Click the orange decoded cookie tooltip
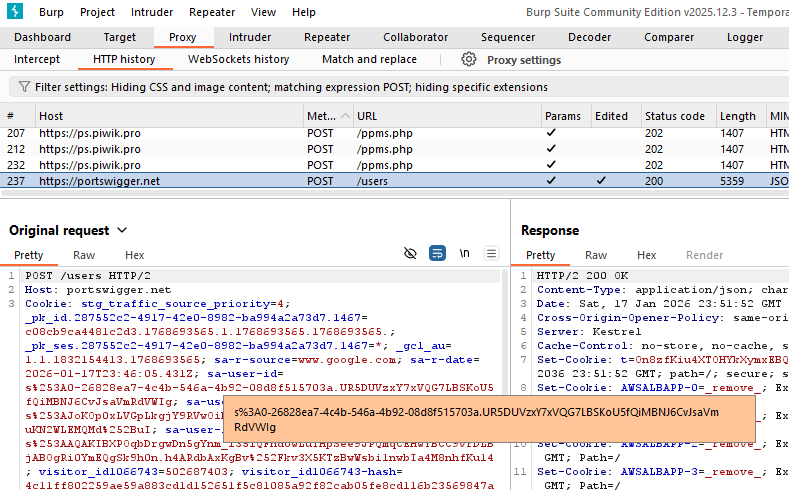The width and height of the screenshot is (789, 490). coord(490,419)
